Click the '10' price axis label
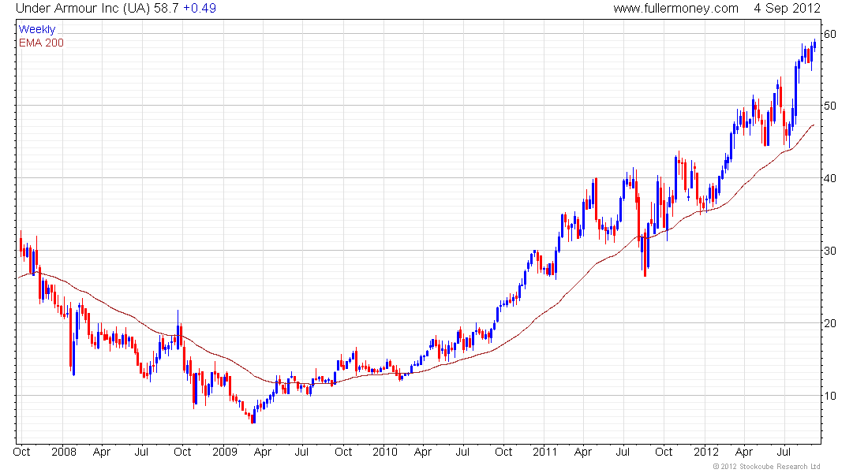Viewport: 868px width, 473px height. [x=829, y=396]
